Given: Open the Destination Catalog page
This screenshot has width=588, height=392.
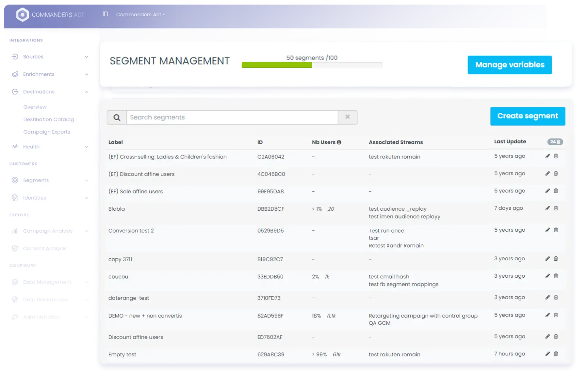Looking at the screenshot, I should [x=48, y=119].
